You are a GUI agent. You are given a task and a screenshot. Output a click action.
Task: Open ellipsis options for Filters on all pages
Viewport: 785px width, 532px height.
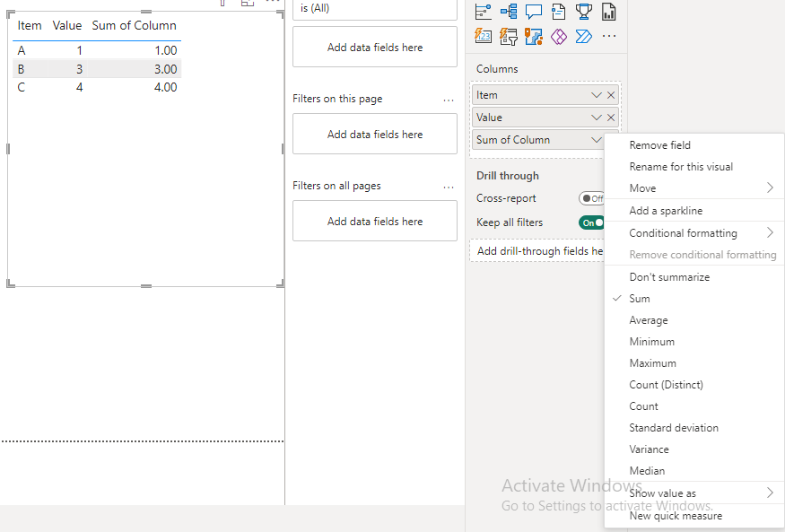[449, 188]
